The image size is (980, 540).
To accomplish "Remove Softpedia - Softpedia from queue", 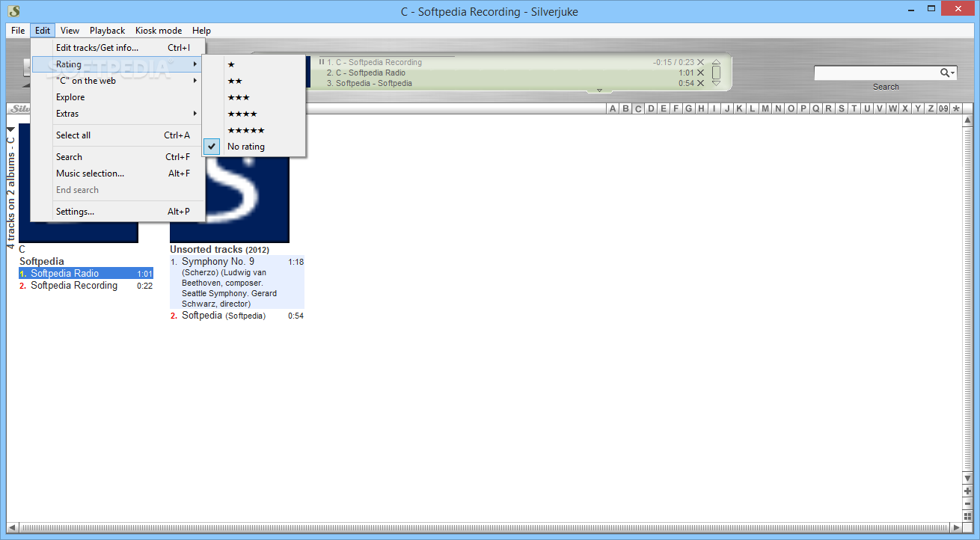I will pos(700,84).
